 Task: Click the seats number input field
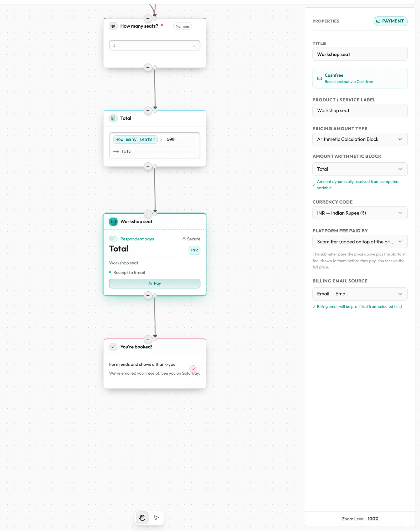(x=155, y=45)
